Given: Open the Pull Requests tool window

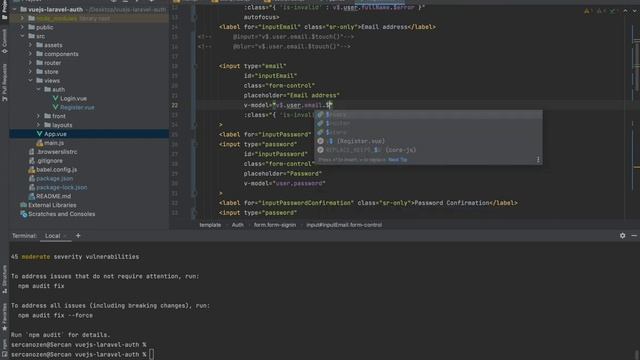Looking at the screenshot, I should pyautogui.click(x=4, y=82).
